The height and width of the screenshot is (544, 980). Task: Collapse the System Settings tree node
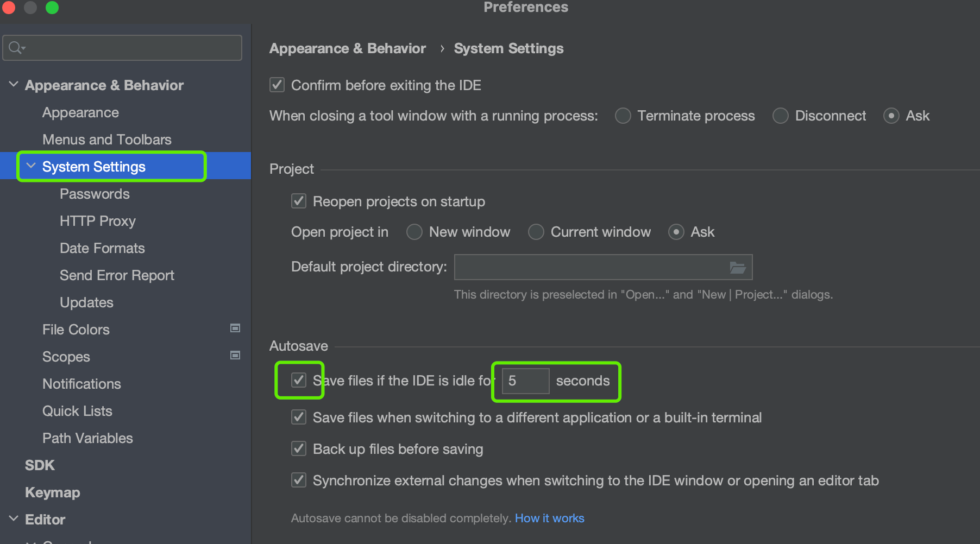click(x=32, y=166)
